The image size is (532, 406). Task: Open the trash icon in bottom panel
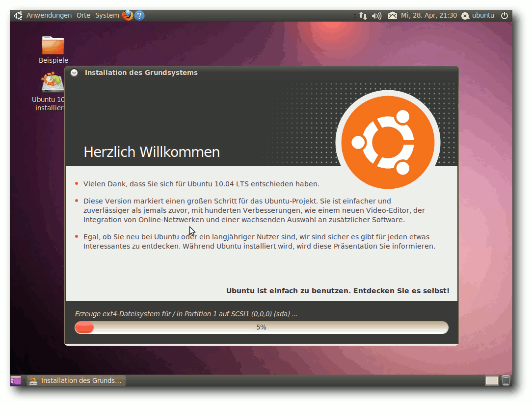coord(506,380)
